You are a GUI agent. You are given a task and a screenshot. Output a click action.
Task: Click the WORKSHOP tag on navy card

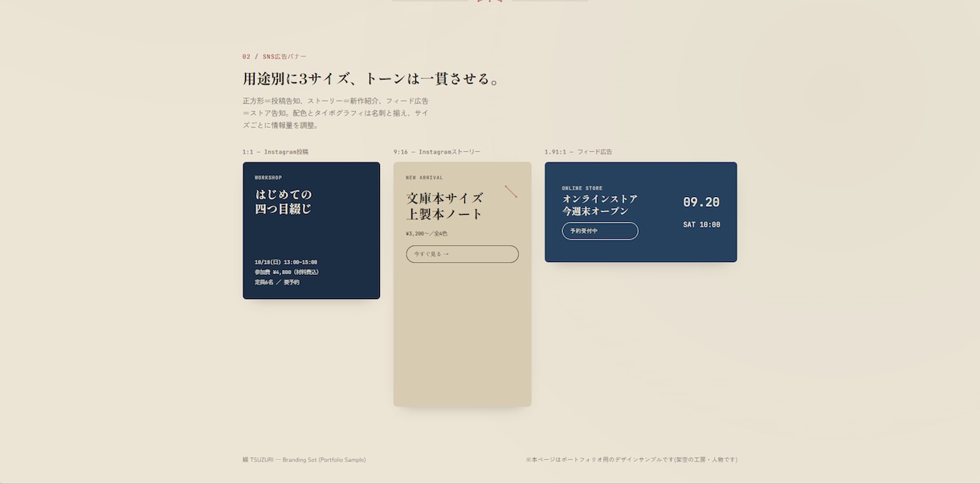point(268,178)
